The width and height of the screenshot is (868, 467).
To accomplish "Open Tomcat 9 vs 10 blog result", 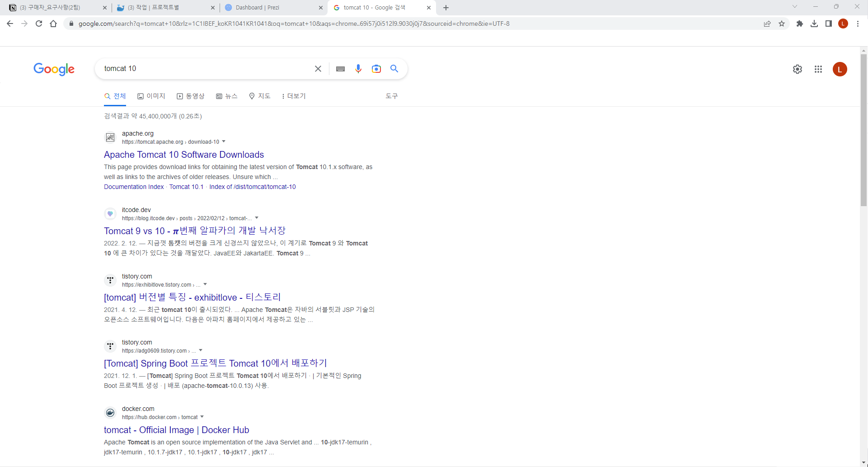I will tap(195, 231).
